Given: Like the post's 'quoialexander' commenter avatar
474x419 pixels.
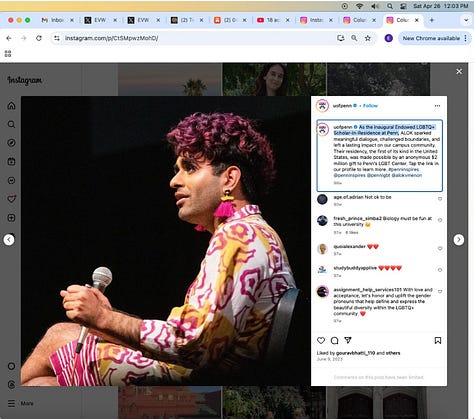Looking at the screenshot, I should [x=322, y=249].
